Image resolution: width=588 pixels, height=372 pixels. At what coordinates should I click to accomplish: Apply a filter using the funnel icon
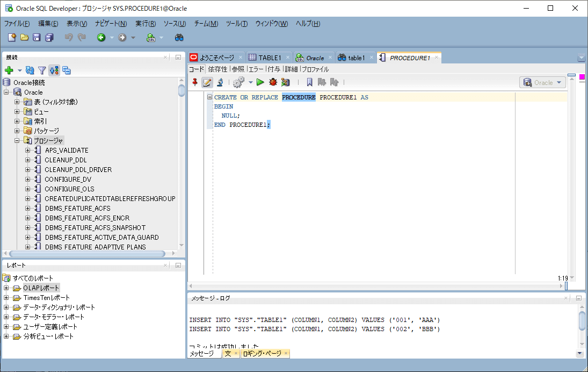click(x=42, y=70)
